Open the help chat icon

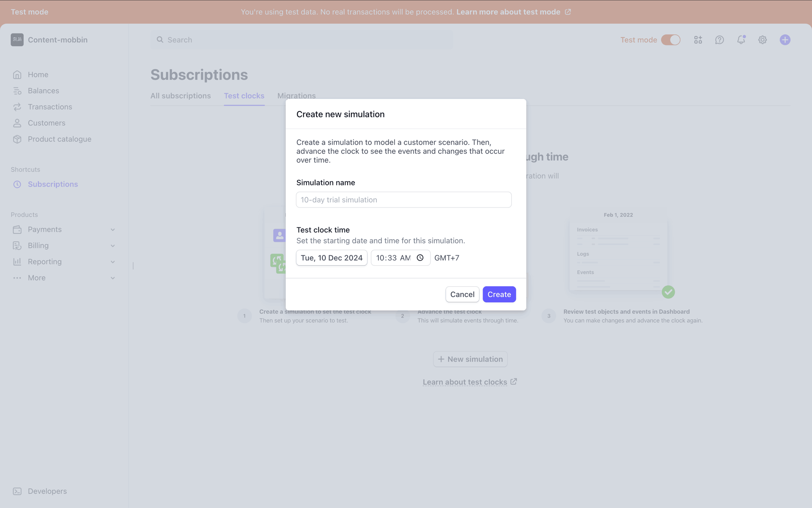[719, 40]
